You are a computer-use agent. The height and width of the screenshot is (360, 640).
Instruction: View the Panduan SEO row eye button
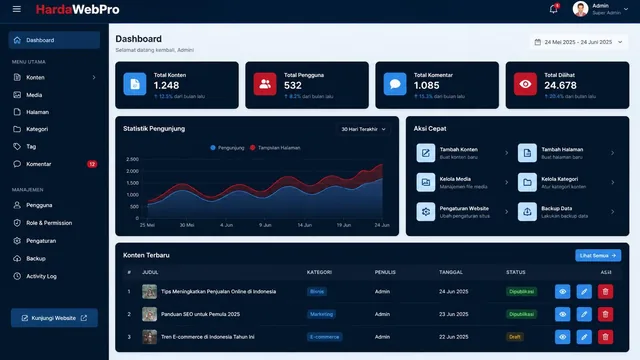point(562,314)
